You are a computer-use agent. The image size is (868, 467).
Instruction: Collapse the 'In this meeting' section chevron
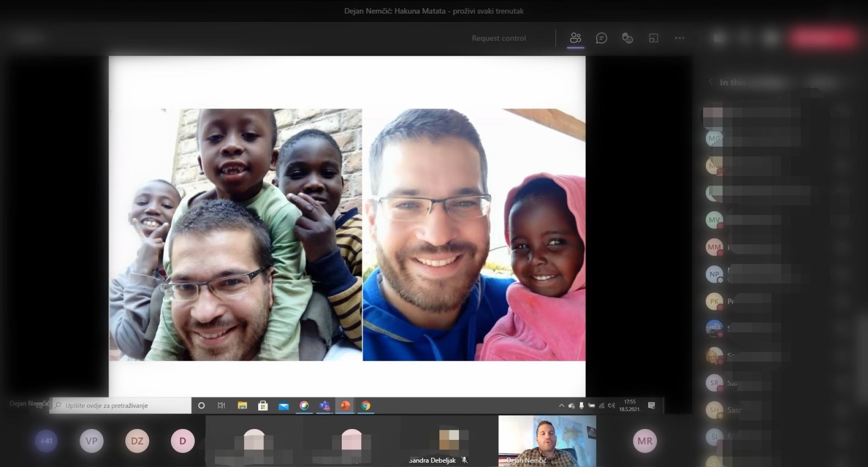(711, 82)
